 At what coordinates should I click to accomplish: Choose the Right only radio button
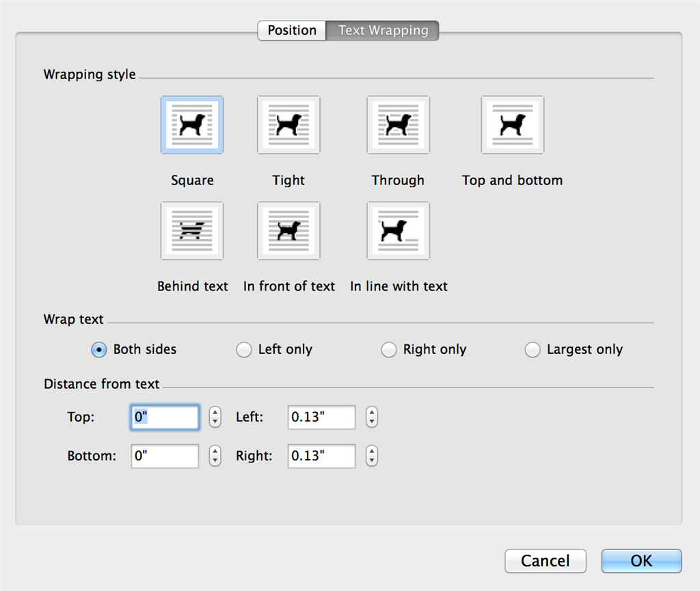click(x=388, y=350)
